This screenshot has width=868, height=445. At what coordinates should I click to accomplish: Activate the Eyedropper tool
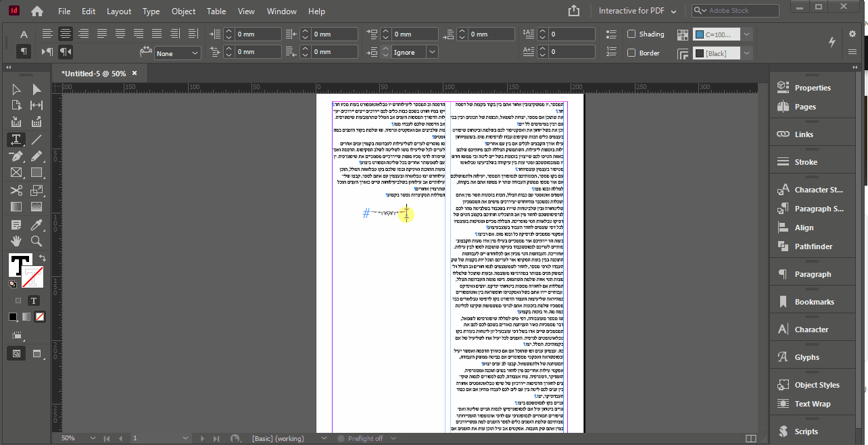pos(37,224)
